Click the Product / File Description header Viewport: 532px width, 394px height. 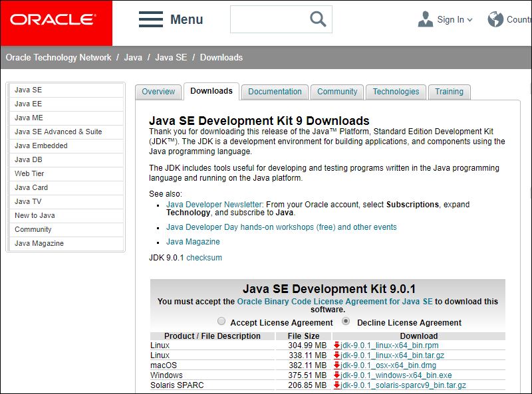(212, 336)
